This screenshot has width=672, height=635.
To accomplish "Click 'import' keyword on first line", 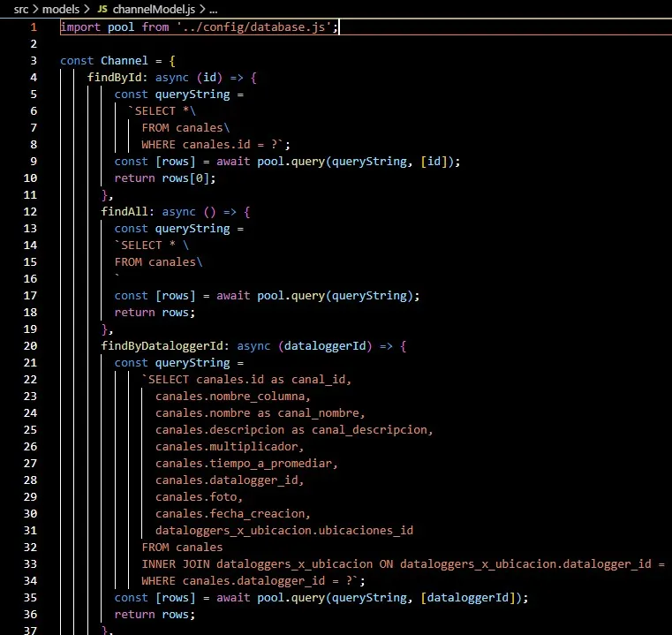I will [80, 27].
